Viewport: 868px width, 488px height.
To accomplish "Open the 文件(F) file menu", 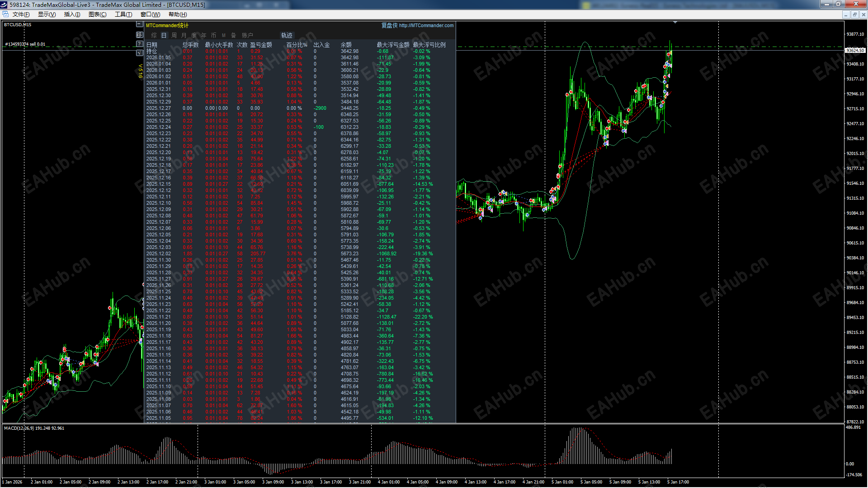I will click(21, 14).
